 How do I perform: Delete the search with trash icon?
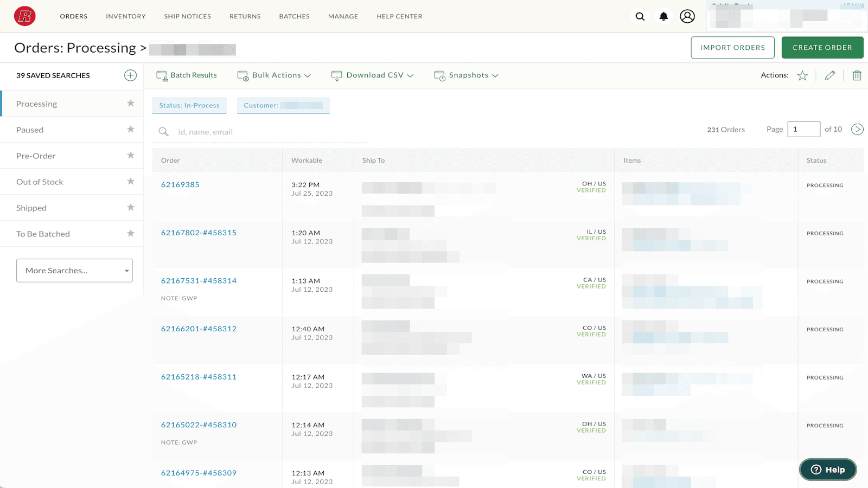[x=857, y=75]
